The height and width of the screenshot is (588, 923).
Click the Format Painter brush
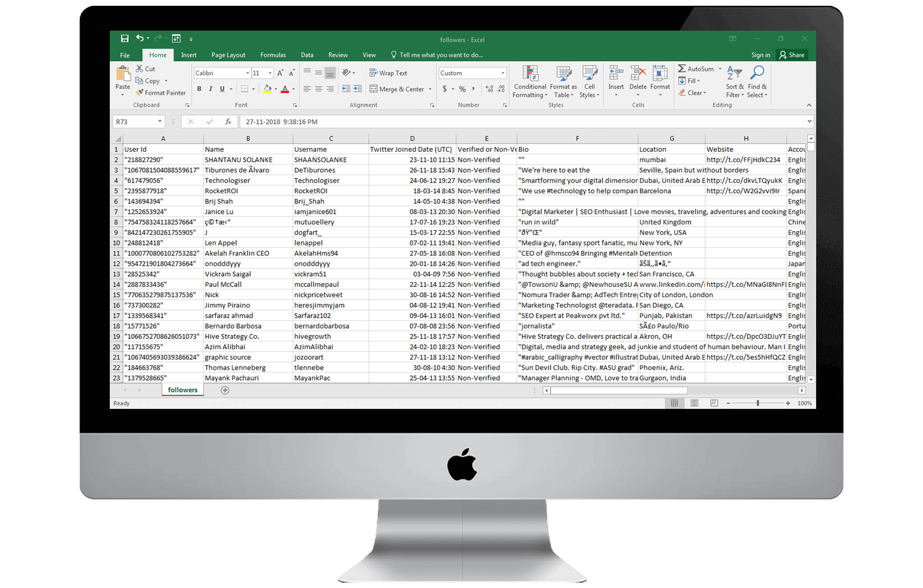pos(161,93)
